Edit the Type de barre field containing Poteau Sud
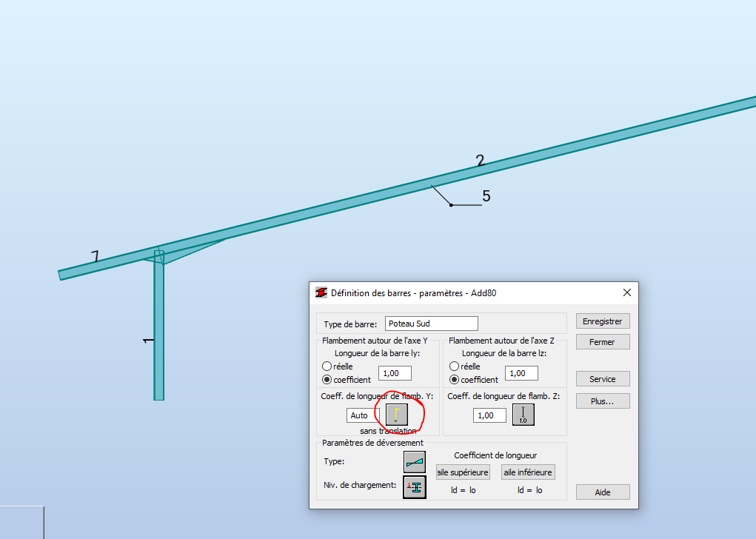Image resolution: width=756 pixels, height=539 pixels. [x=431, y=324]
